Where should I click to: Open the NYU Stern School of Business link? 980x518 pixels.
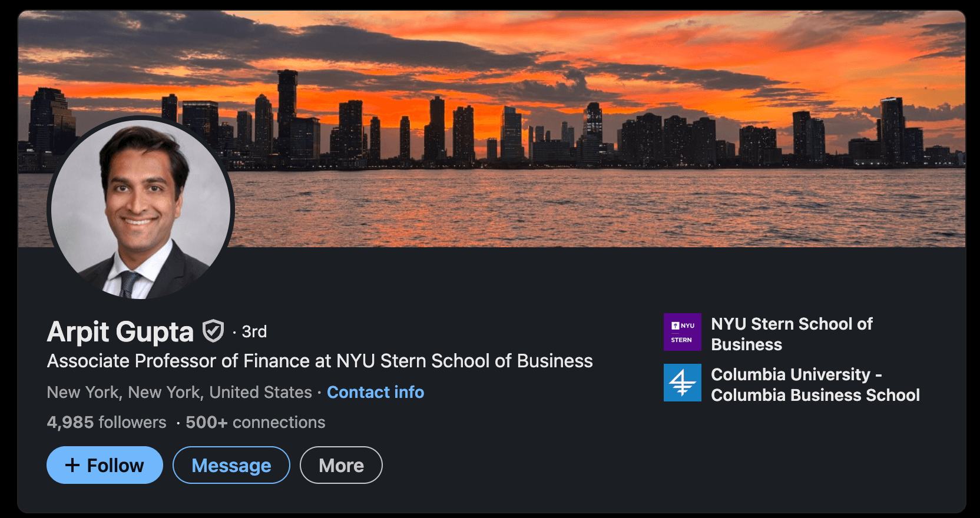[792, 334]
